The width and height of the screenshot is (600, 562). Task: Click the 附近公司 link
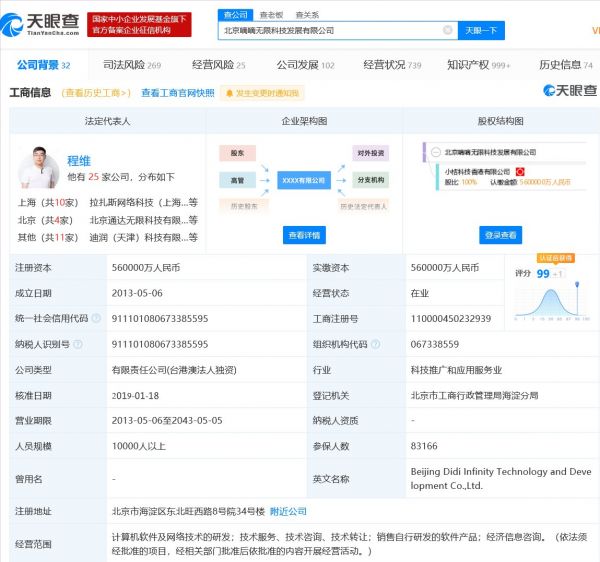(x=288, y=511)
